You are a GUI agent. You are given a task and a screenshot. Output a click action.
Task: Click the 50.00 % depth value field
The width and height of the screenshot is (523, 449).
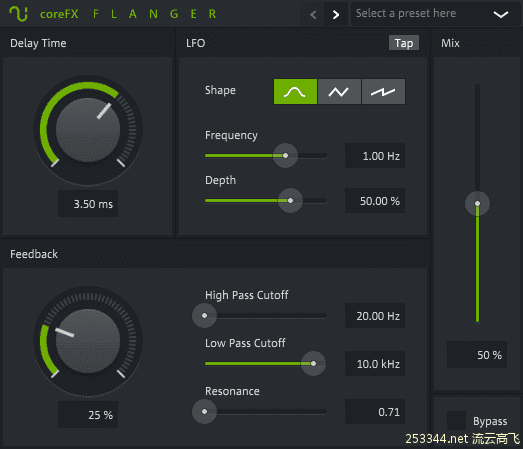[375, 200]
